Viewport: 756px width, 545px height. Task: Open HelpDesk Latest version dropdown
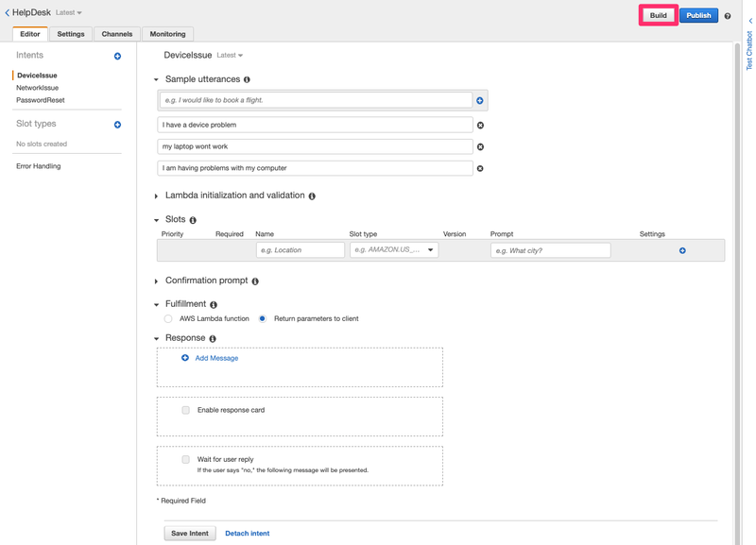click(x=68, y=13)
